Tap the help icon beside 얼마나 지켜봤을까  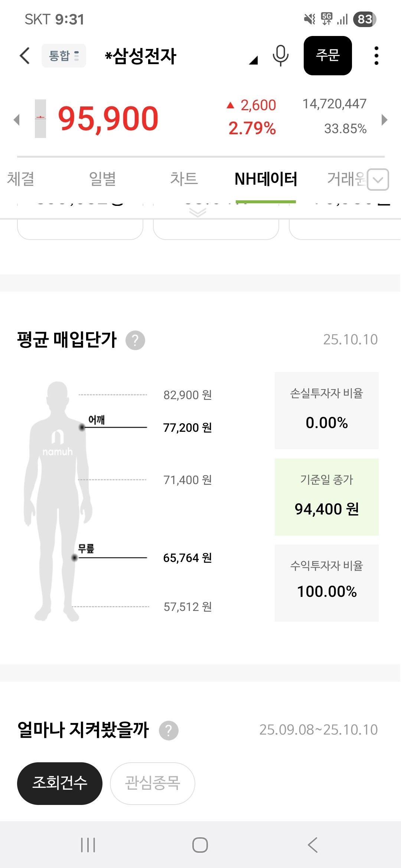tap(169, 730)
